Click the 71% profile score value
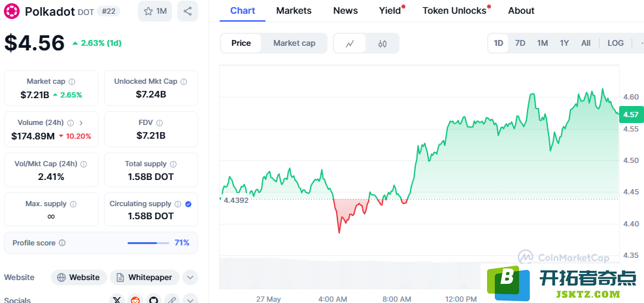644x303 pixels. 182,243
